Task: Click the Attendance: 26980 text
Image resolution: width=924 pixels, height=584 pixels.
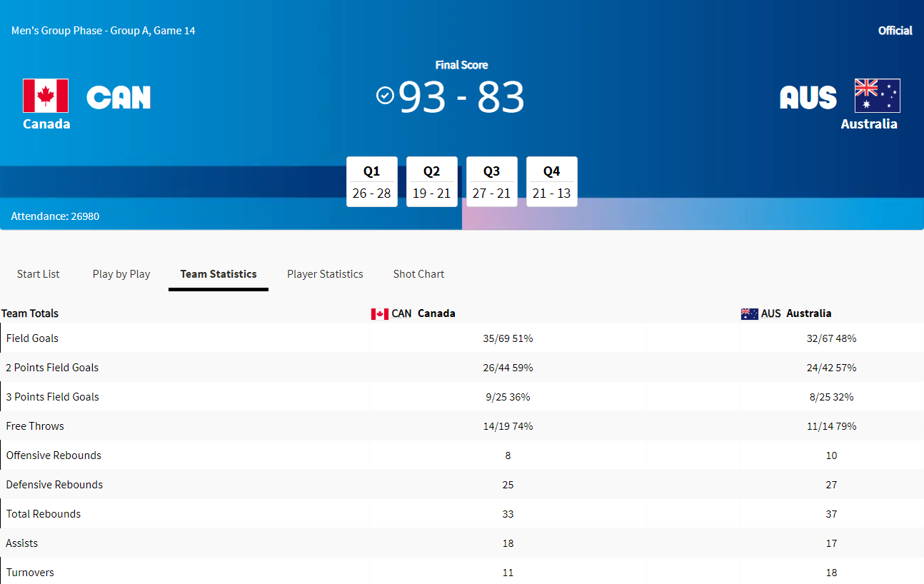Action: tap(55, 216)
